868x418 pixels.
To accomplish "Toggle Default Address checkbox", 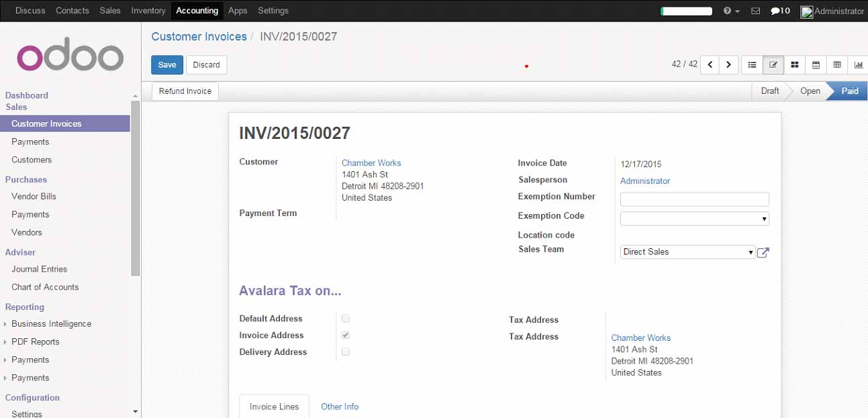I will tap(346, 319).
